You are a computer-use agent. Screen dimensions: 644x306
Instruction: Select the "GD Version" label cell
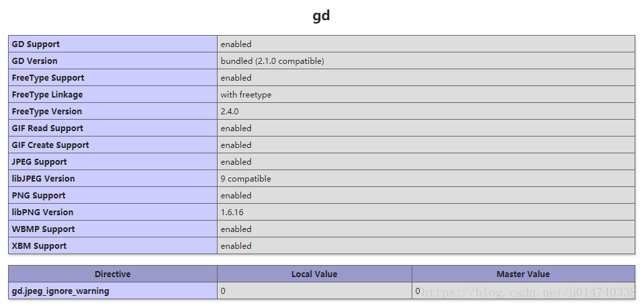pyautogui.click(x=113, y=61)
